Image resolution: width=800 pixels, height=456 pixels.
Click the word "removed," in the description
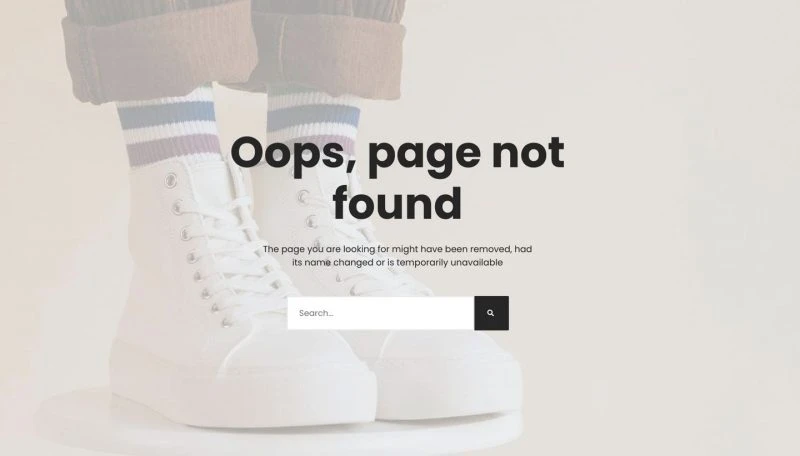coord(491,249)
